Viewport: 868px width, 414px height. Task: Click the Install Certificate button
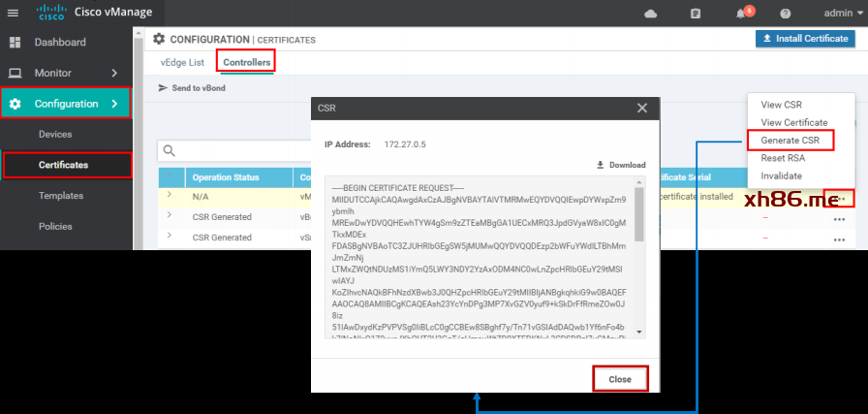point(805,39)
